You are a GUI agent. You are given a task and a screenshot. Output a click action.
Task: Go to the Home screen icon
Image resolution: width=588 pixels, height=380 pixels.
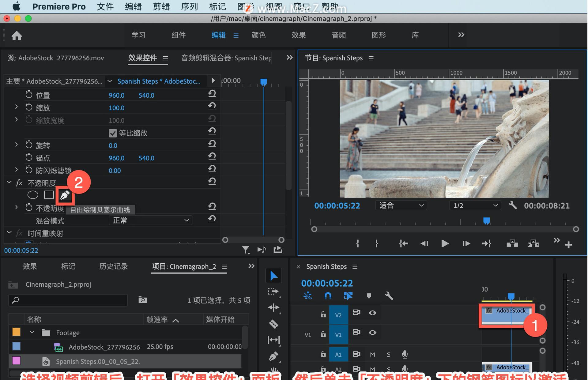coord(17,36)
